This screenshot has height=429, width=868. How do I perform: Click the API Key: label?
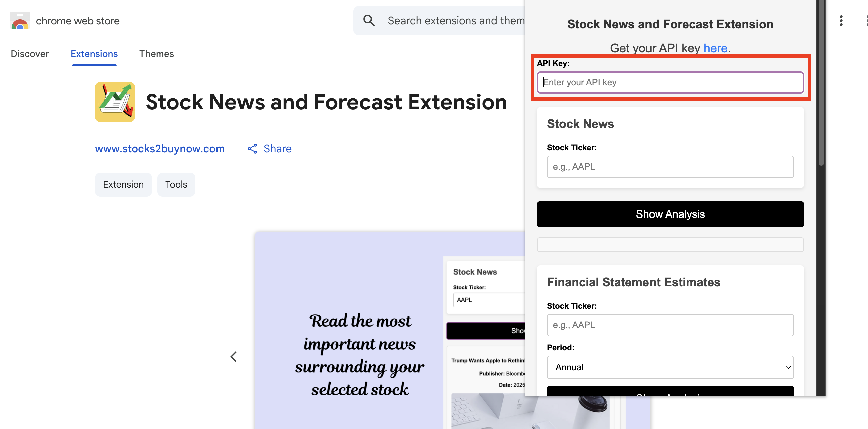pyautogui.click(x=553, y=63)
